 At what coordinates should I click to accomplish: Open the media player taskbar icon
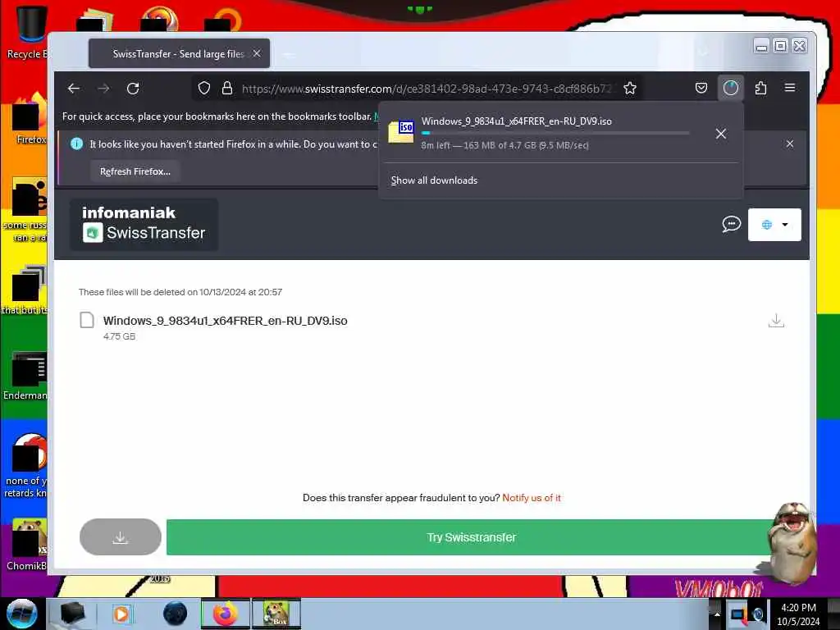click(x=121, y=614)
